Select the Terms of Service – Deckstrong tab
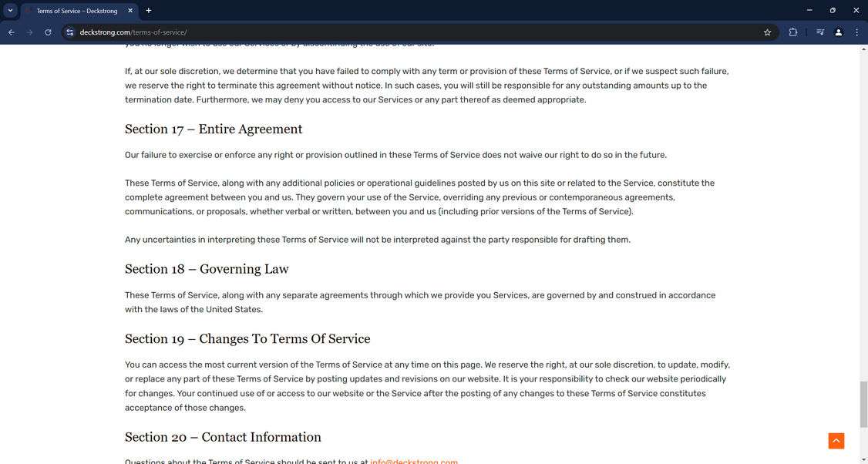This screenshot has width=868, height=464. pyautogui.click(x=80, y=11)
